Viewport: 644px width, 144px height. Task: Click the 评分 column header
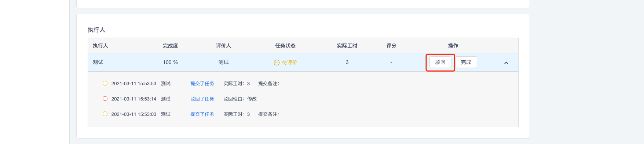coord(391,46)
